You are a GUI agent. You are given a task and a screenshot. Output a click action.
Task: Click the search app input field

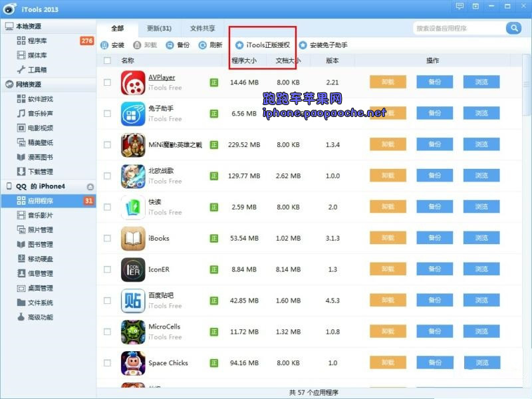tap(459, 28)
